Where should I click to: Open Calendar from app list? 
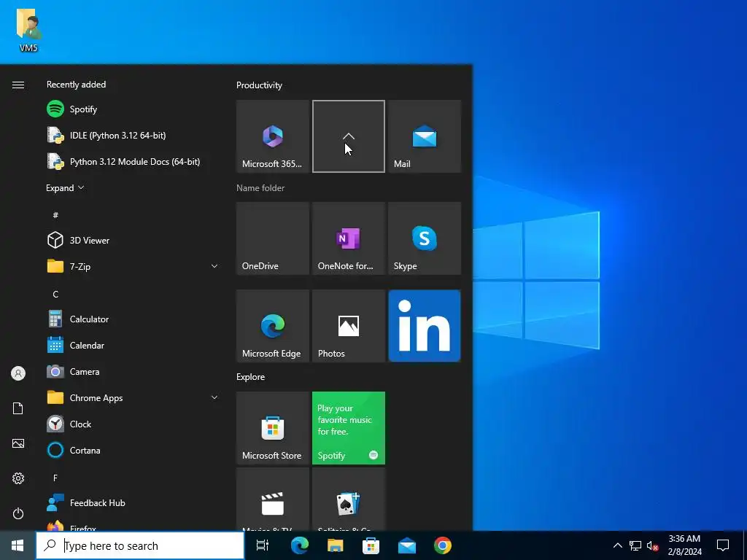[x=132, y=345]
